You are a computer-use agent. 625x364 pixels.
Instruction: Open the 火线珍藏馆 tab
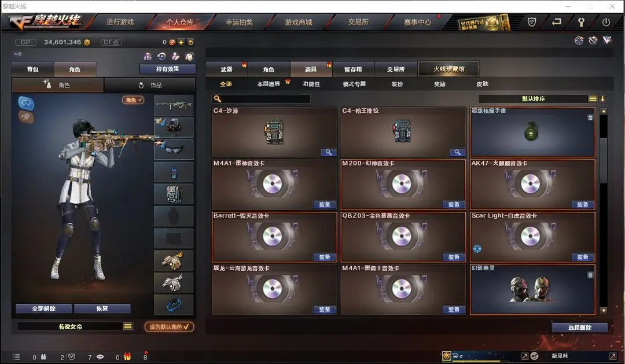tap(449, 69)
